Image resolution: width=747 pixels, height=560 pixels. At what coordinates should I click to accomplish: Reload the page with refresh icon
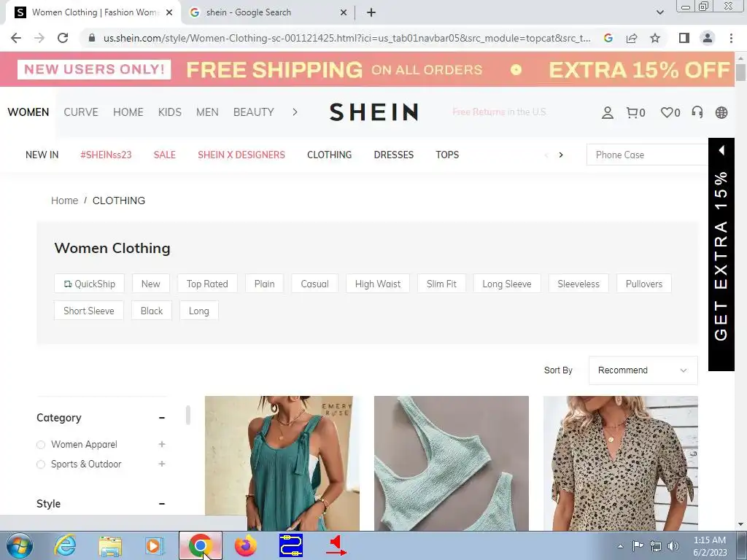click(63, 38)
